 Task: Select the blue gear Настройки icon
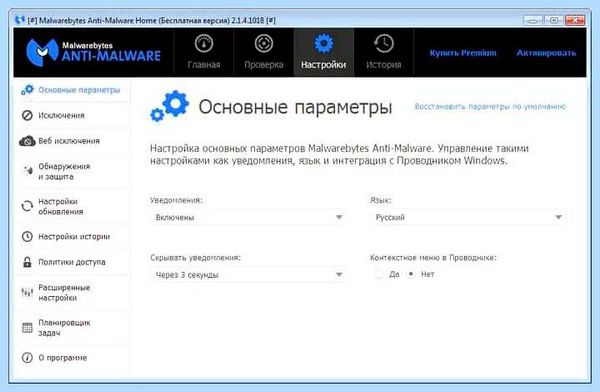(x=324, y=43)
